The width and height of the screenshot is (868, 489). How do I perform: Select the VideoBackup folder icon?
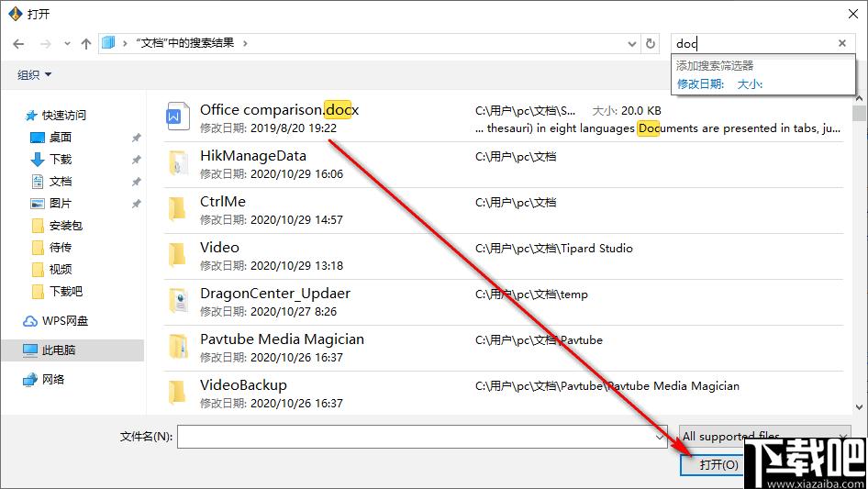pos(176,393)
